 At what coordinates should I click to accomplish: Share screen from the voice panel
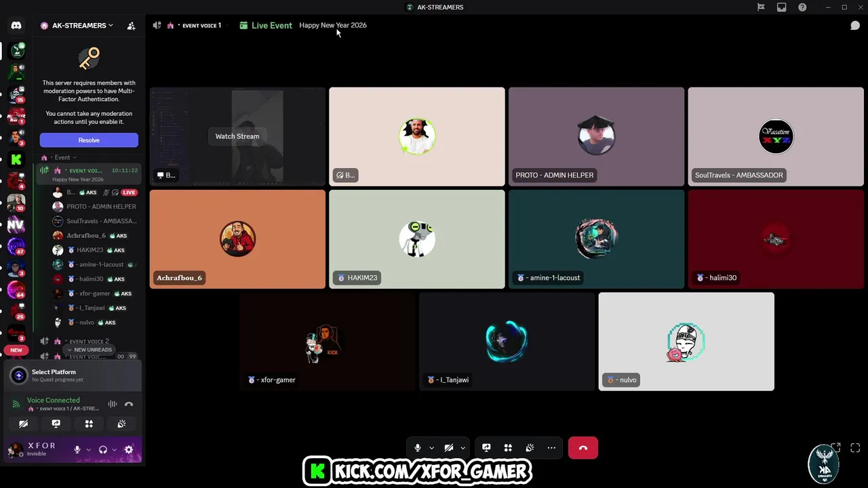[x=56, y=424]
